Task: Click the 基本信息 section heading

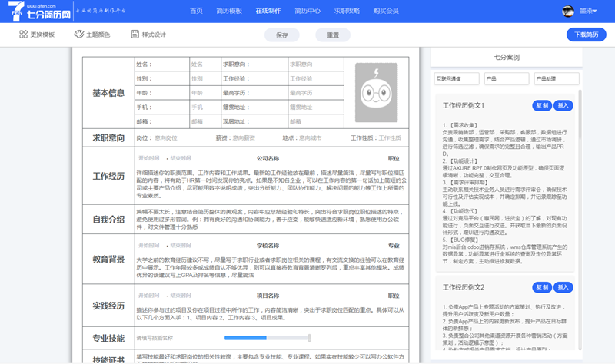Action: pyautogui.click(x=108, y=93)
